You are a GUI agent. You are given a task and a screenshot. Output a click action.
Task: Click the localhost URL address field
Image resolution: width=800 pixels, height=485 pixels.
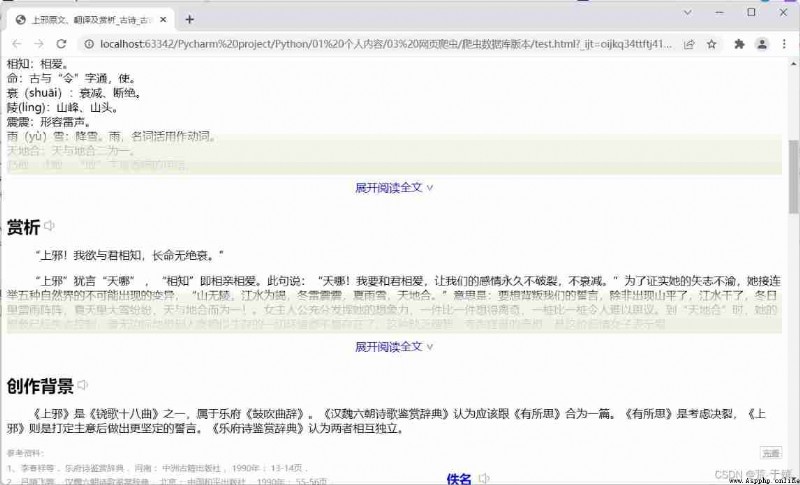tap(386, 44)
